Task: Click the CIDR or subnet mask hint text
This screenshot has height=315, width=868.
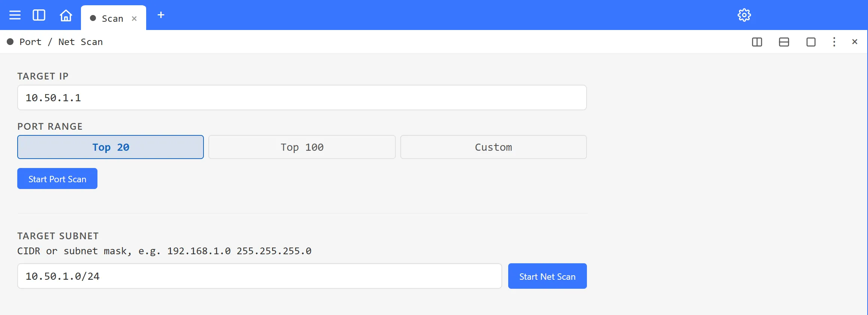Action: (x=164, y=251)
